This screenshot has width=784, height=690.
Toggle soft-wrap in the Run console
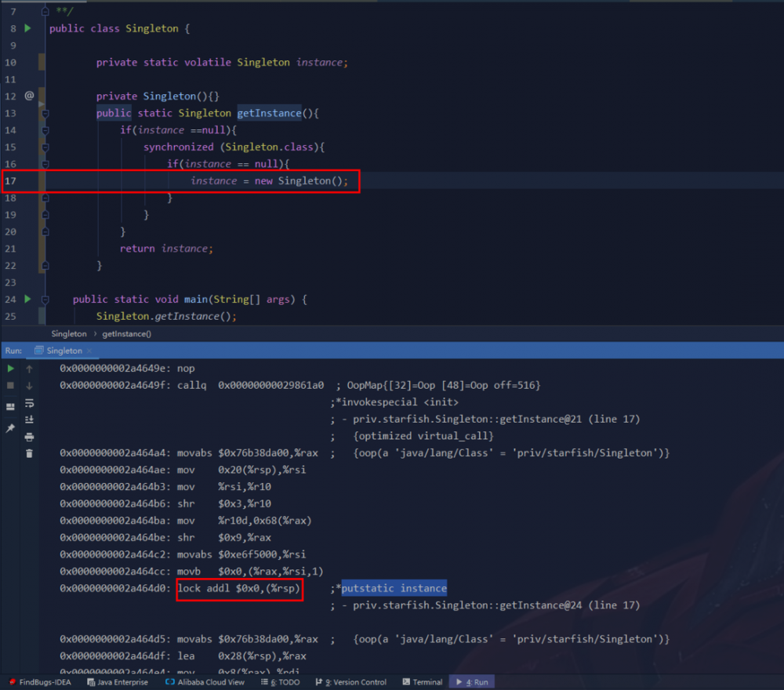click(x=30, y=403)
